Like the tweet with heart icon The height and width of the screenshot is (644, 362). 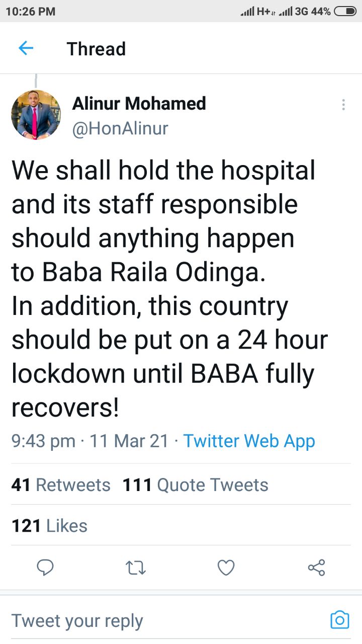(226, 568)
